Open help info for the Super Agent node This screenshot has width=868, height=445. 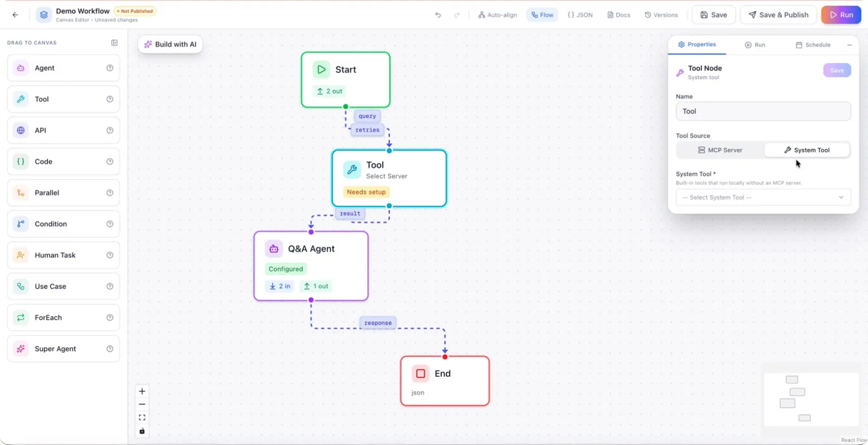[110, 349]
